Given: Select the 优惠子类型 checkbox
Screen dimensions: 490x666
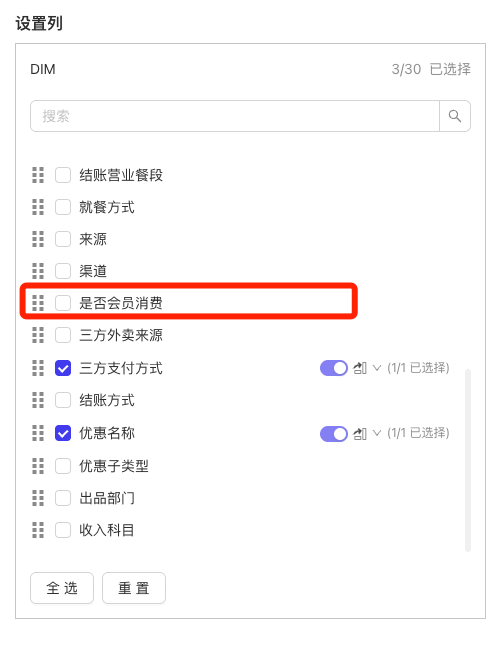Looking at the screenshot, I should 63,466.
